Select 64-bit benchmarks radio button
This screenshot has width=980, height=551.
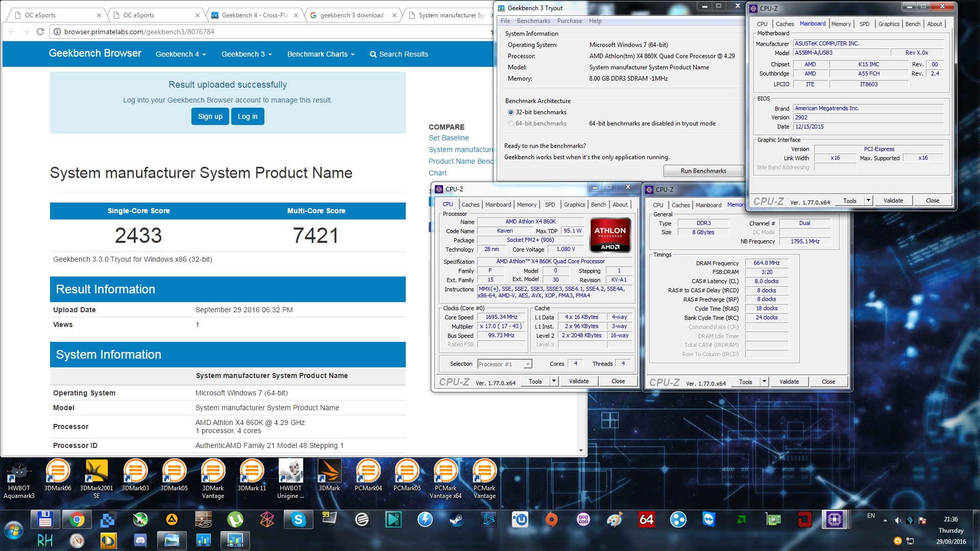511,123
